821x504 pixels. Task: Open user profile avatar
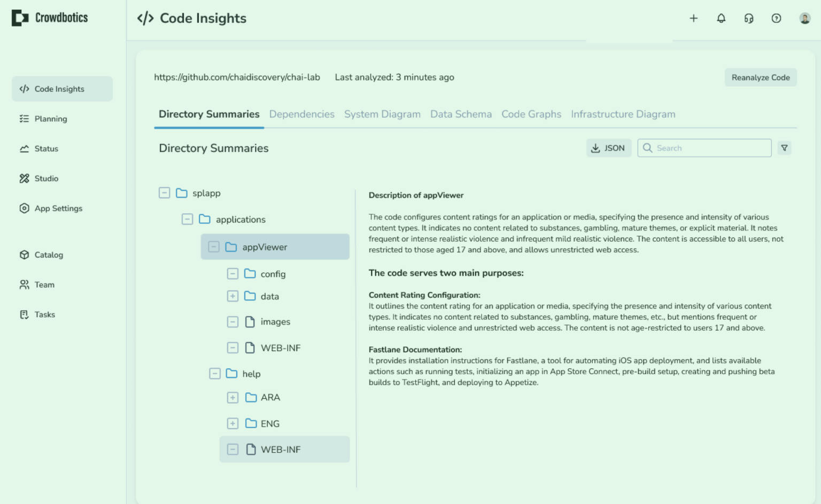(x=804, y=18)
